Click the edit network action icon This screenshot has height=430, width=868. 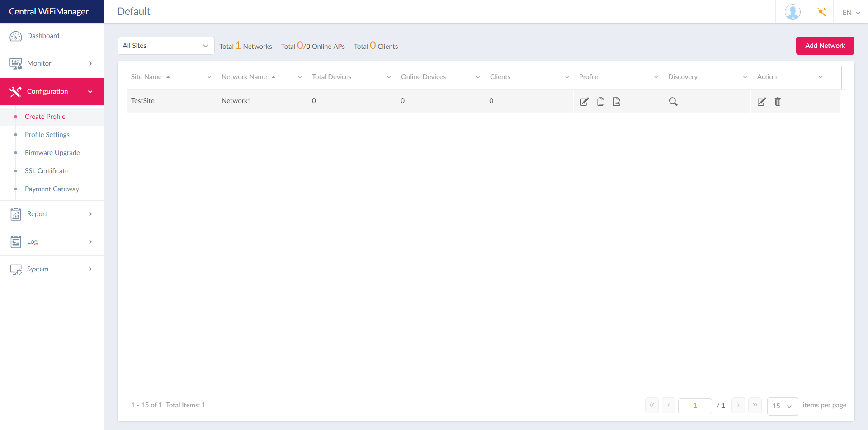(x=761, y=102)
